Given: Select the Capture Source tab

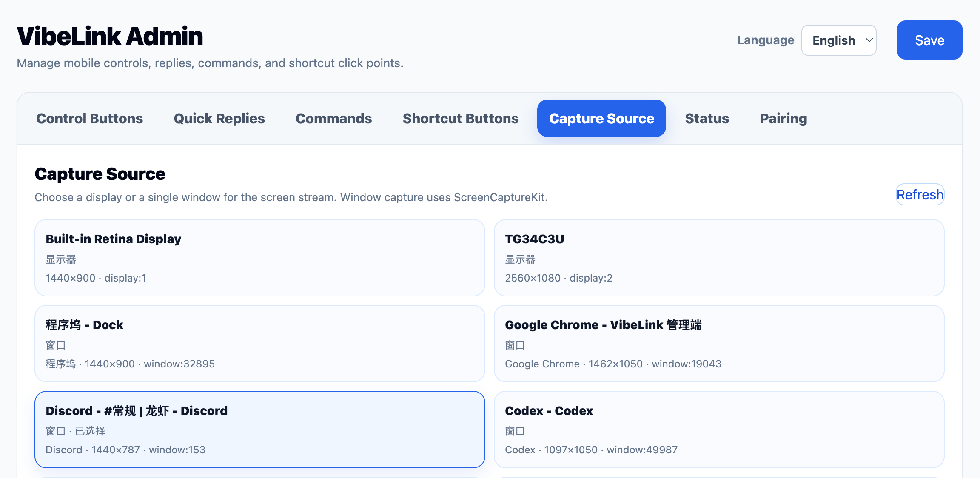Looking at the screenshot, I should click(601, 118).
